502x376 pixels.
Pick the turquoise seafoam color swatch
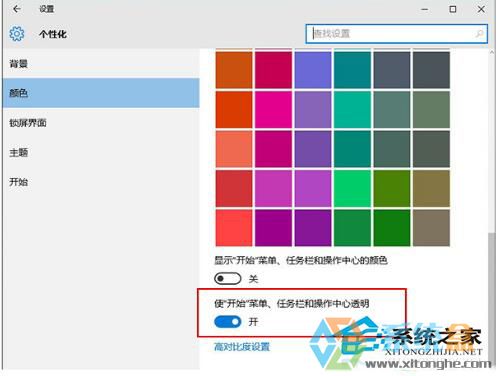(352, 109)
